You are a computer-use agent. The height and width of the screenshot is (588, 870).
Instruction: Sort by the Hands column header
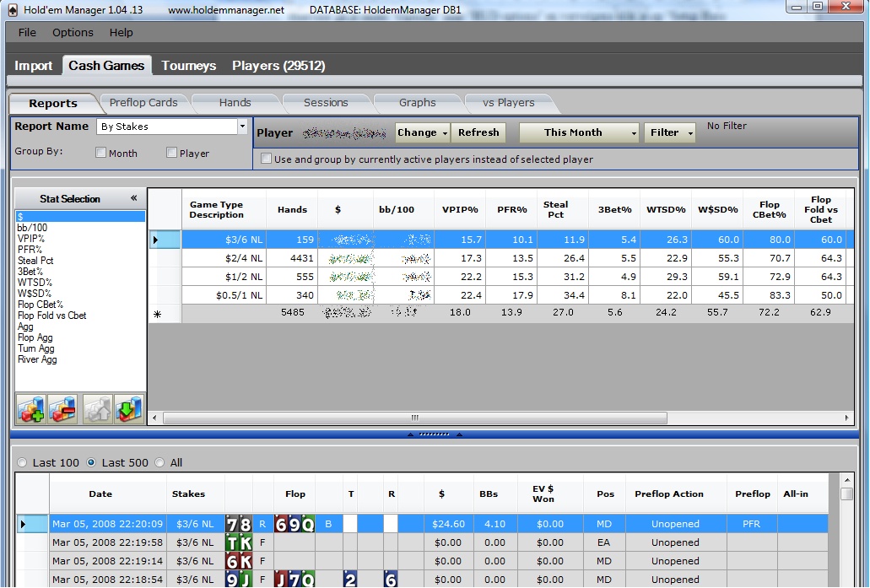(292, 210)
